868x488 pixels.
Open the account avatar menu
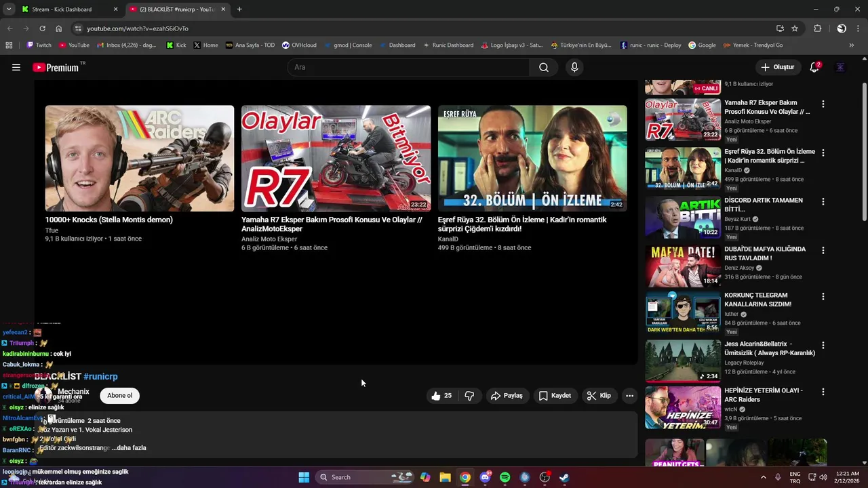[x=840, y=67]
